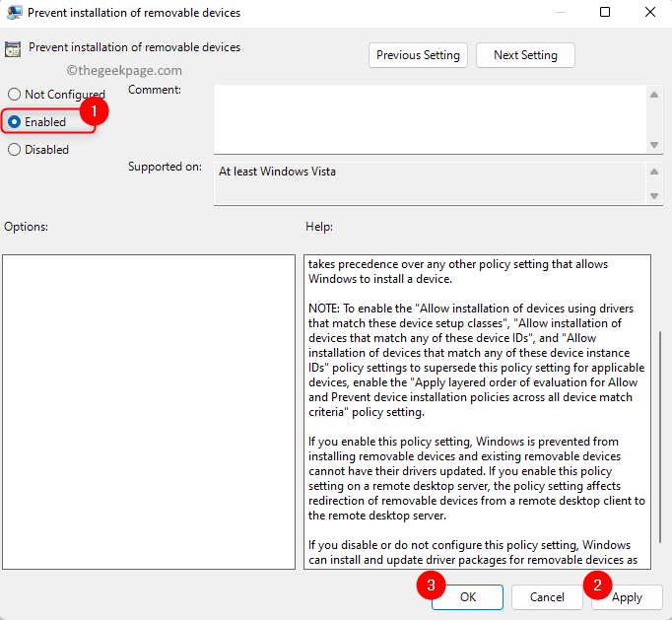Maximize the policy settings window
Image resolution: width=672 pixels, height=620 pixels.
(x=605, y=13)
